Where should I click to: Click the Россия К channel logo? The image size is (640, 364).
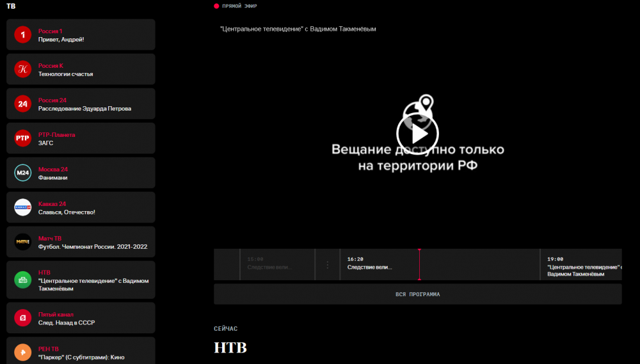(x=23, y=69)
